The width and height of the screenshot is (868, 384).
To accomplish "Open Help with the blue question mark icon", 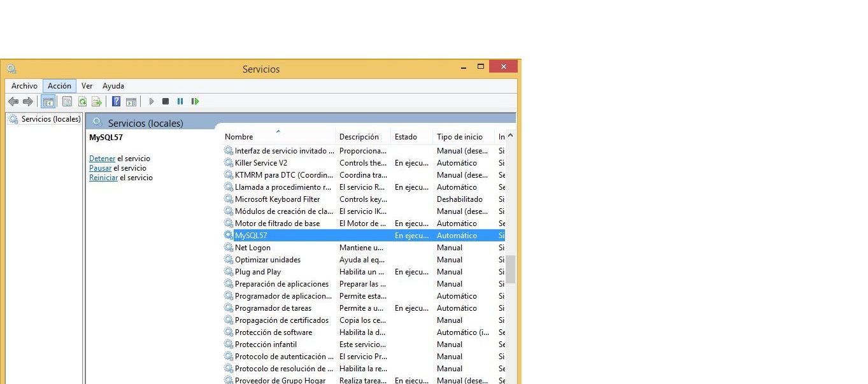I will (116, 101).
